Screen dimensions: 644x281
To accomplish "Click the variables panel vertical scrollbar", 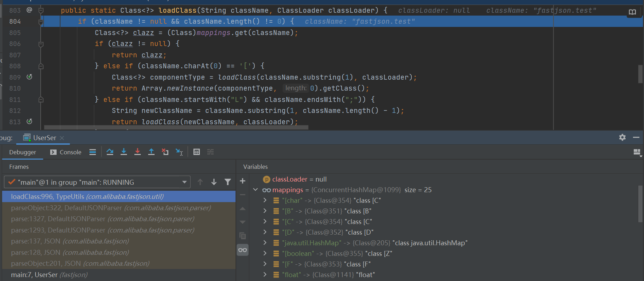I will 640,204.
